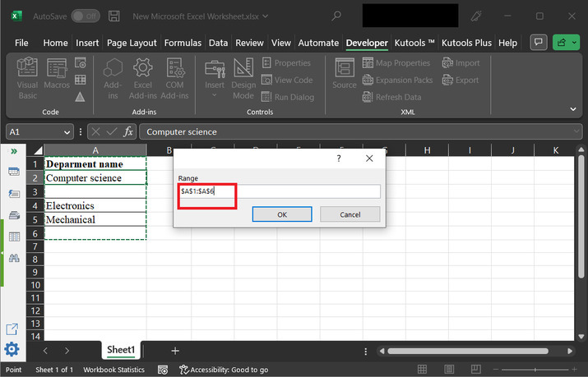The width and height of the screenshot is (588, 377).
Task: Open the Macros dialog
Action: coord(57,74)
